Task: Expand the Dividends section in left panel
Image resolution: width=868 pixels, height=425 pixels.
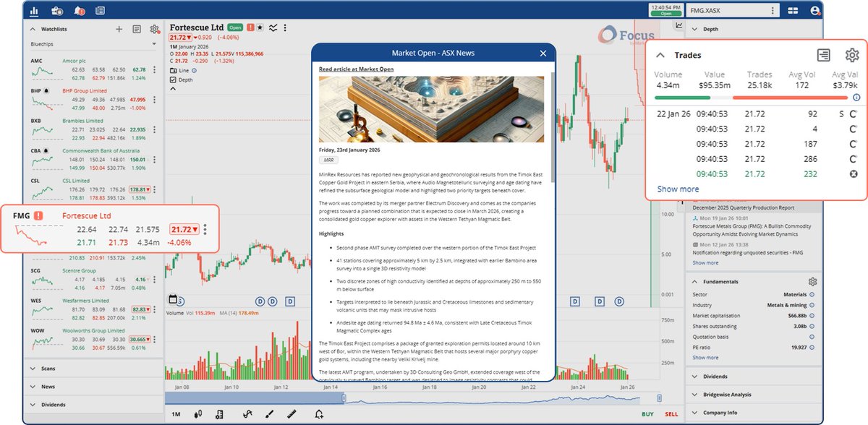Action: (x=33, y=405)
